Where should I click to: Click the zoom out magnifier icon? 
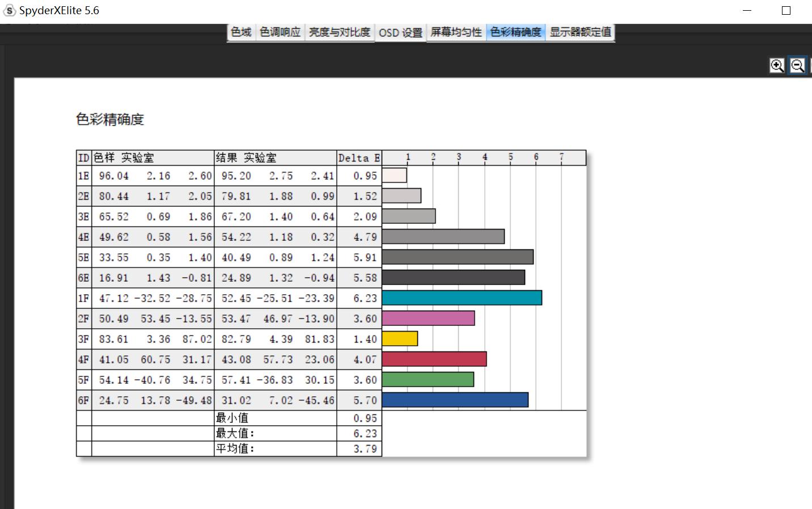pos(797,65)
